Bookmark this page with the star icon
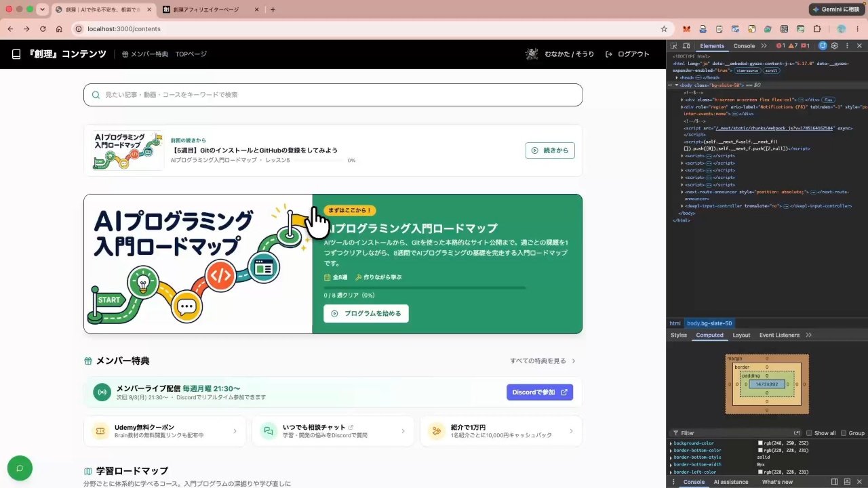 coord(664,29)
